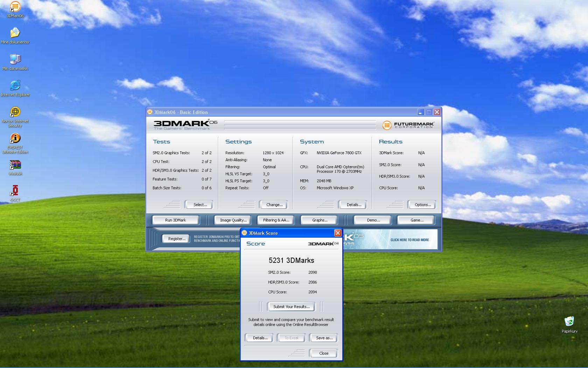The height and width of the screenshot is (368, 588).
Task: Click Save as... in Score dialog
Action: [x=324, y=338]
